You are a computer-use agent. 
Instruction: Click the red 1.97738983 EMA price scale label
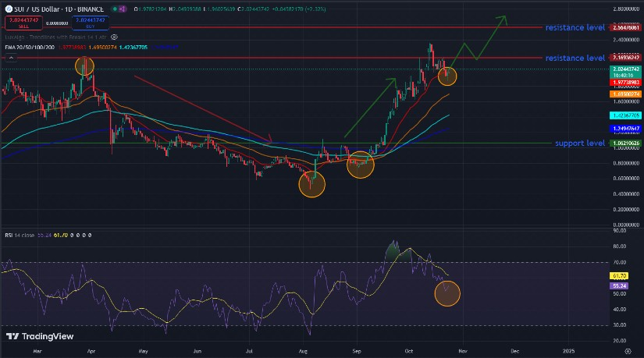coord(625,83)
